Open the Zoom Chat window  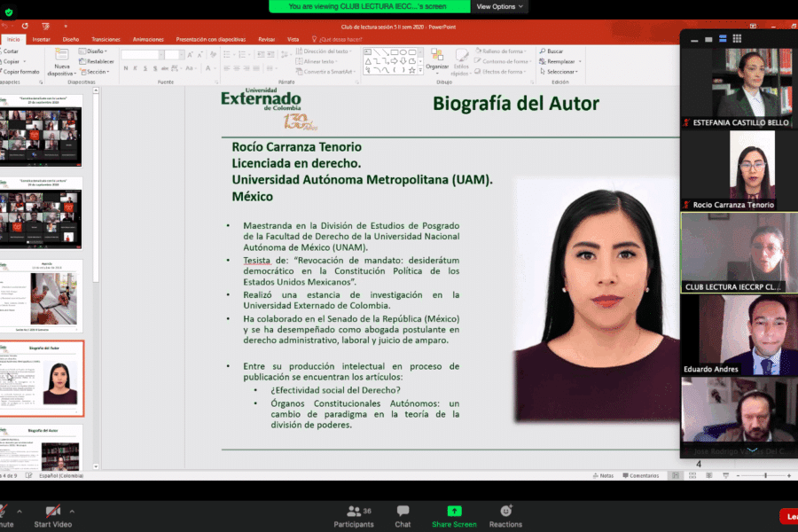pyautogui.click(x=403, y=515)
